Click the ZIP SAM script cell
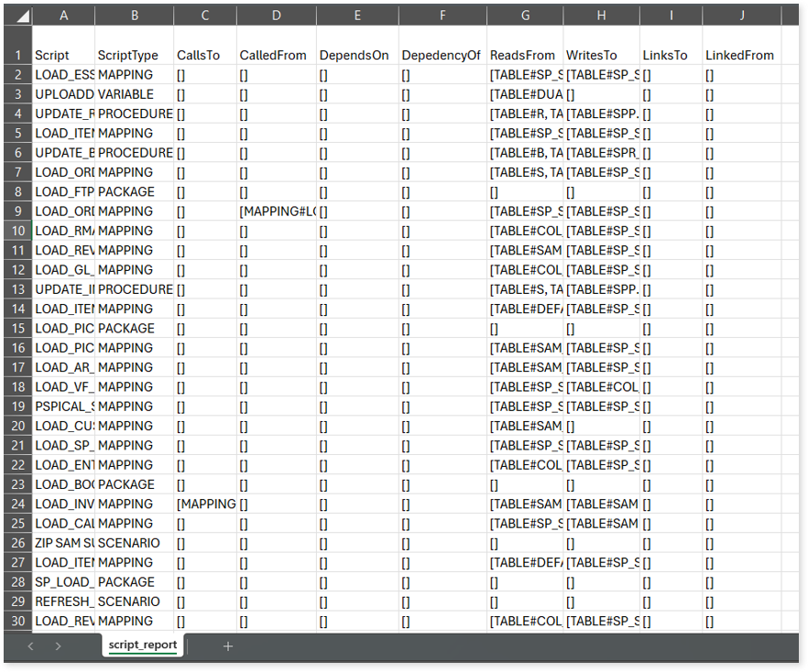The image size is (808, 672). click(x=63, y=543)
